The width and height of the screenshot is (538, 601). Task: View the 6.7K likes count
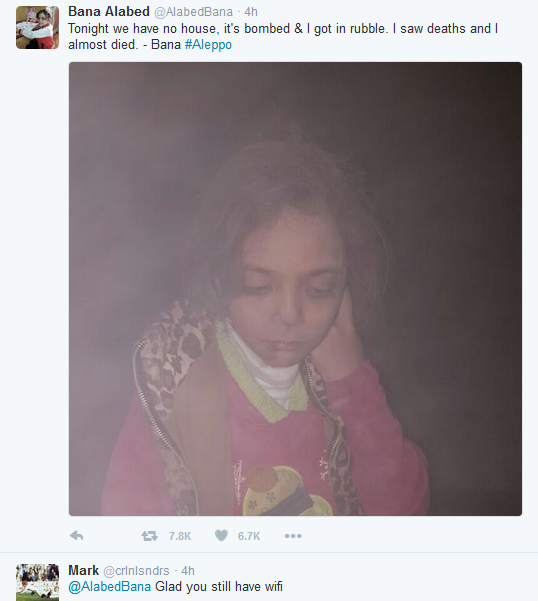pos(249,536)
